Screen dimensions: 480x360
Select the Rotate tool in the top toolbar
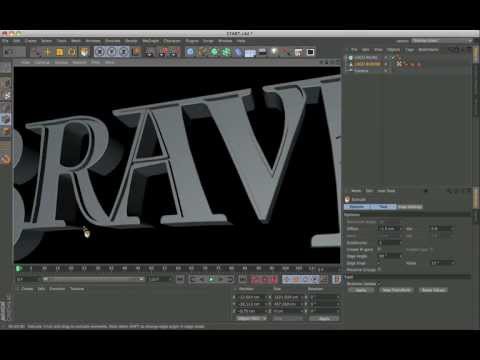(x=72, y=52)
